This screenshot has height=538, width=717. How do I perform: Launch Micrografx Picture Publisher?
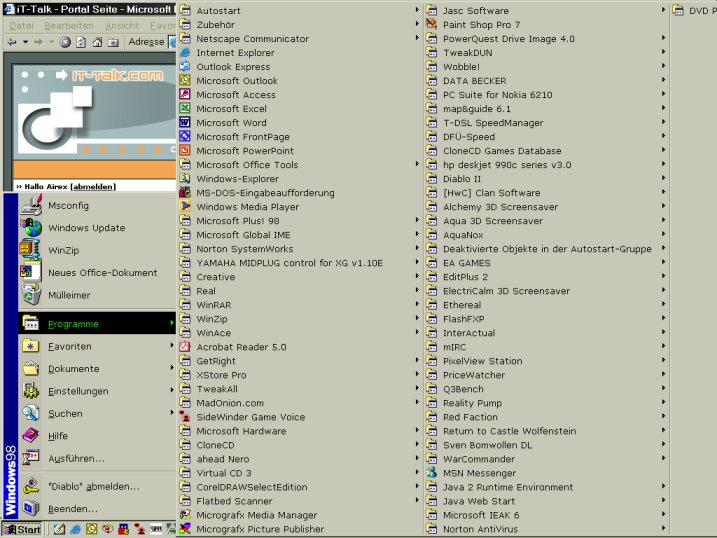[300, 529]
